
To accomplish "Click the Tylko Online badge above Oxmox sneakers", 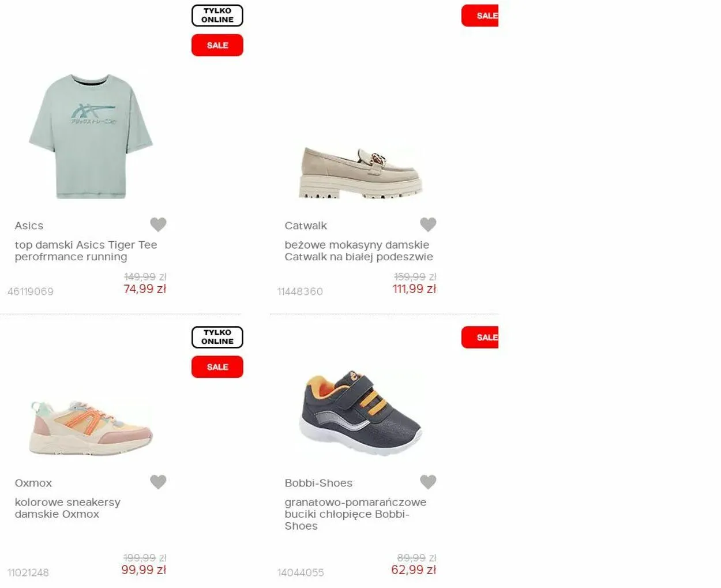I will coord(217,337).
